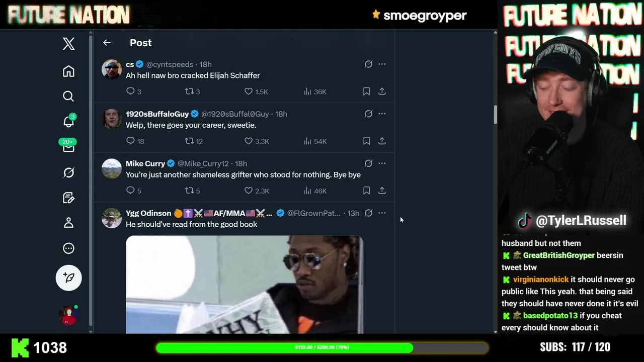644x362 pixels.
Task: Open Profile person icon in sidebar
Action: coord(68,223)
